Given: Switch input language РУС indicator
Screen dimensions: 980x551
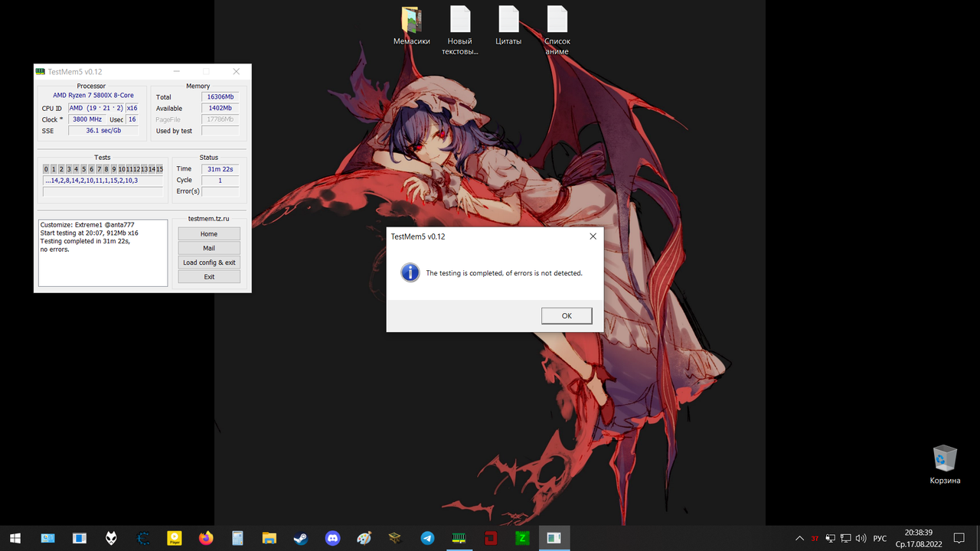Looking at the screenshot, I should pos(880,539).
